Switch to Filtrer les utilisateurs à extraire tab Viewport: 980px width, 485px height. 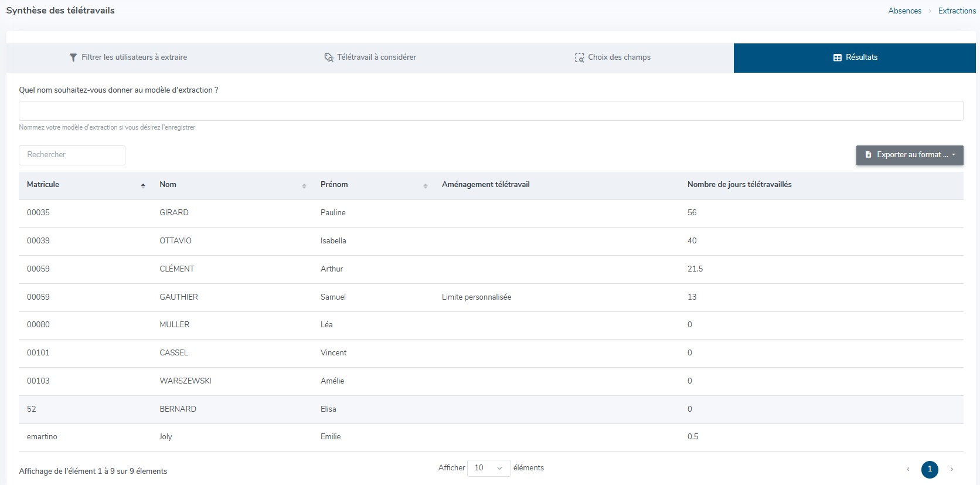(x=128, y=57)
